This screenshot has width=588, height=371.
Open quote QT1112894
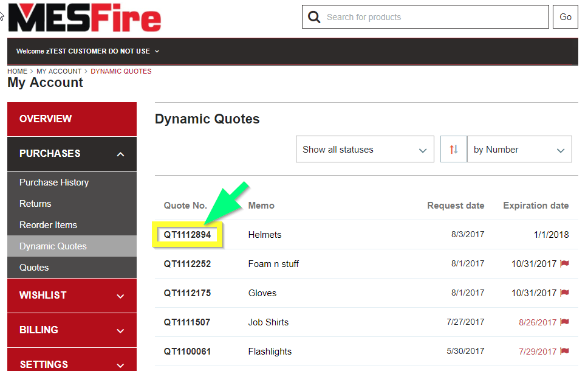click(x=187, y=235)
